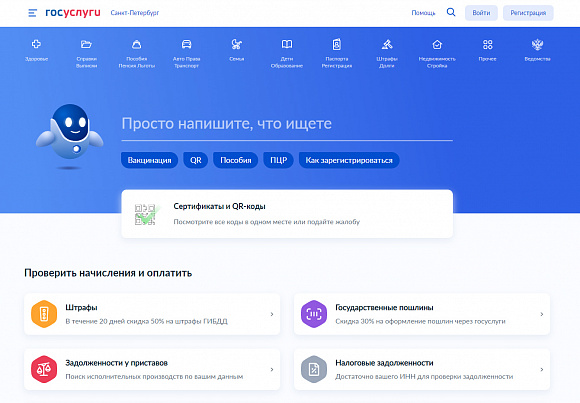Open Государственные пошлины title
This screenshot has width=580, height=403.
pos(384,308)
